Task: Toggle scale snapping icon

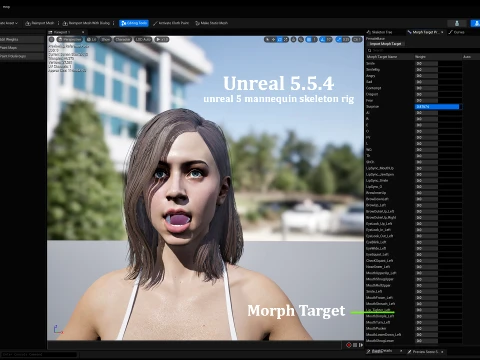Action: coord(339,39)
